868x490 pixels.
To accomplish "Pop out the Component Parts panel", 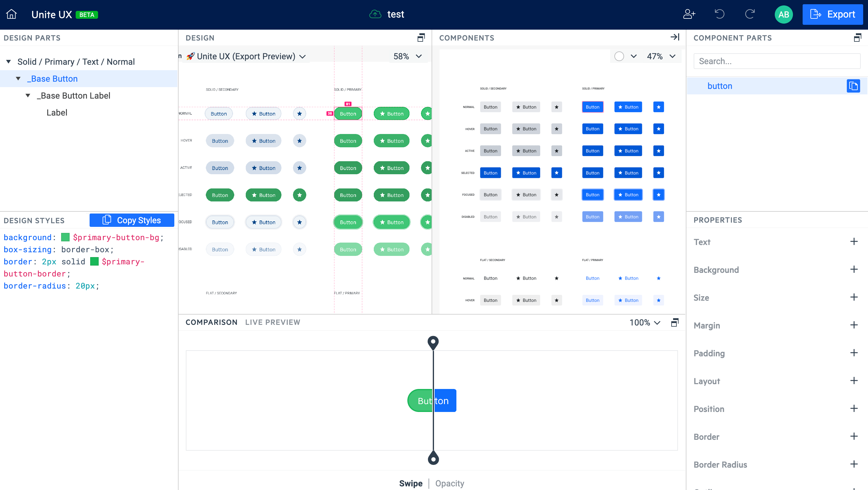I will click(857, 38).
